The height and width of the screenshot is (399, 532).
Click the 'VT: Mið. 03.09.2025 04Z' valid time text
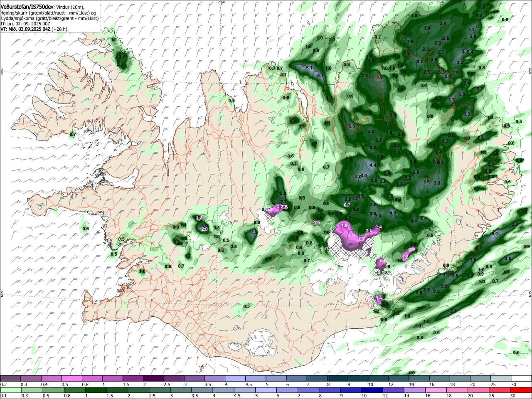point(26,29)
